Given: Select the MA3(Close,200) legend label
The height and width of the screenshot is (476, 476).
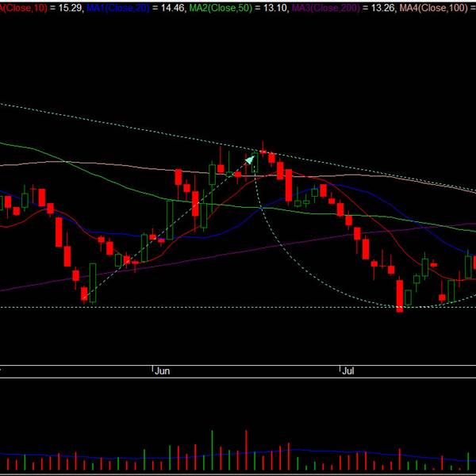Looking at the screenshot, I should pyautogui.click(x=326, y=8).
